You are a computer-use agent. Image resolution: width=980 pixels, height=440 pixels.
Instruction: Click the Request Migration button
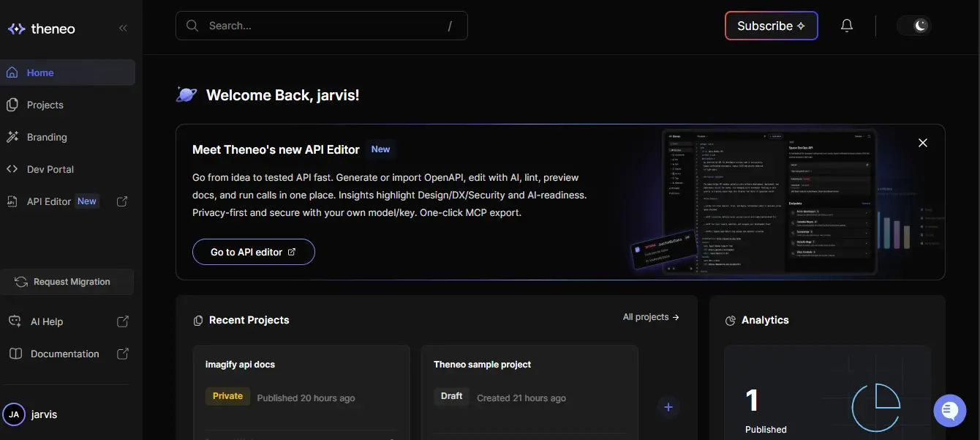(67, 282)
